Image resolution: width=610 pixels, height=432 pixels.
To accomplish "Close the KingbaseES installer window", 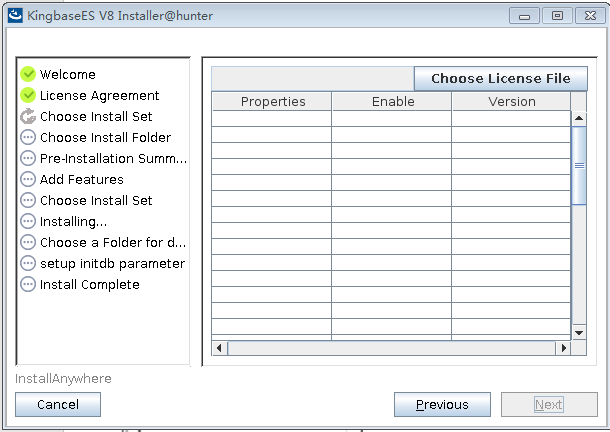I will pos(590,16).
